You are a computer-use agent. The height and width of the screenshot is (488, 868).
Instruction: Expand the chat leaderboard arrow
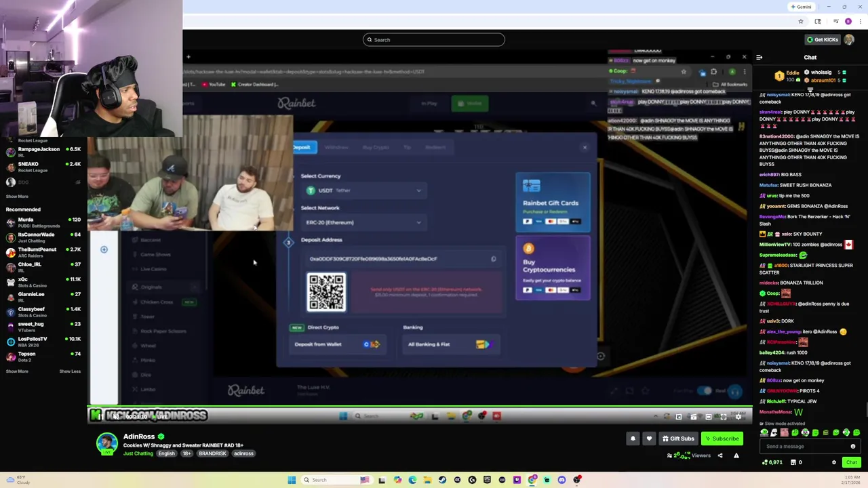pos(810,90)
